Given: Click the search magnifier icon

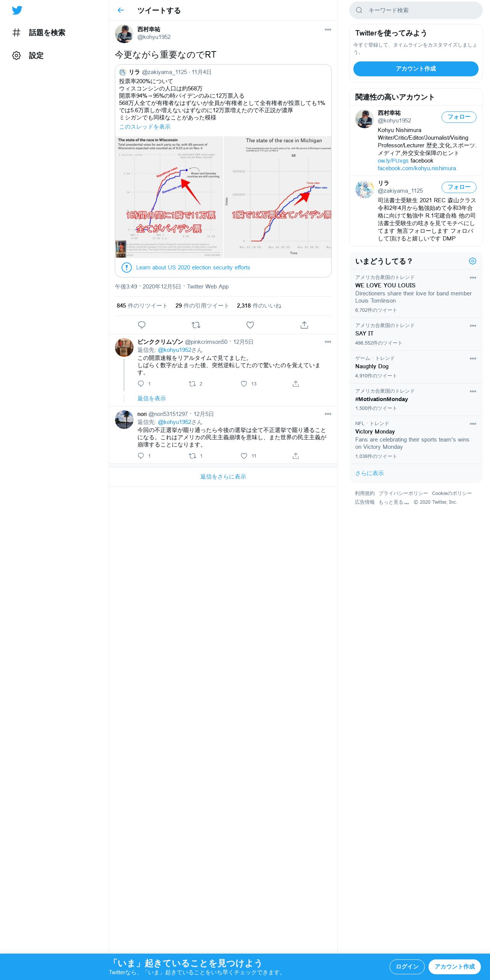Looking at the screenshot, I should point(359,10).
